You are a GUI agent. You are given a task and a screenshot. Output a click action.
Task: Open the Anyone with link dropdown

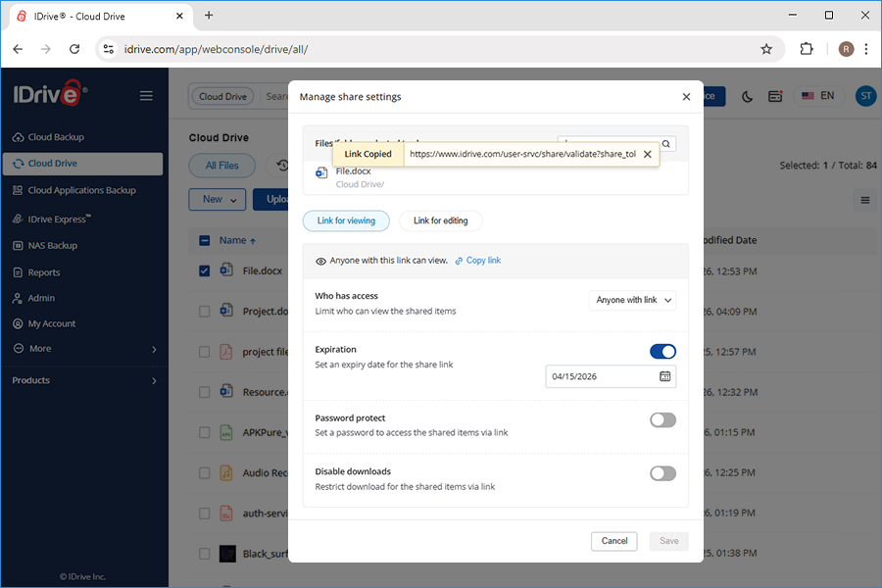[632, 300]
